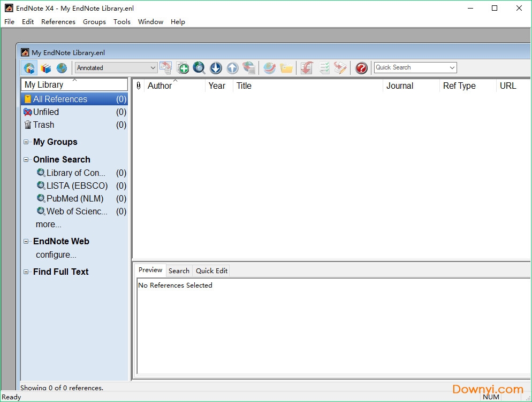Open the attached file folder icon

point(286,68)
